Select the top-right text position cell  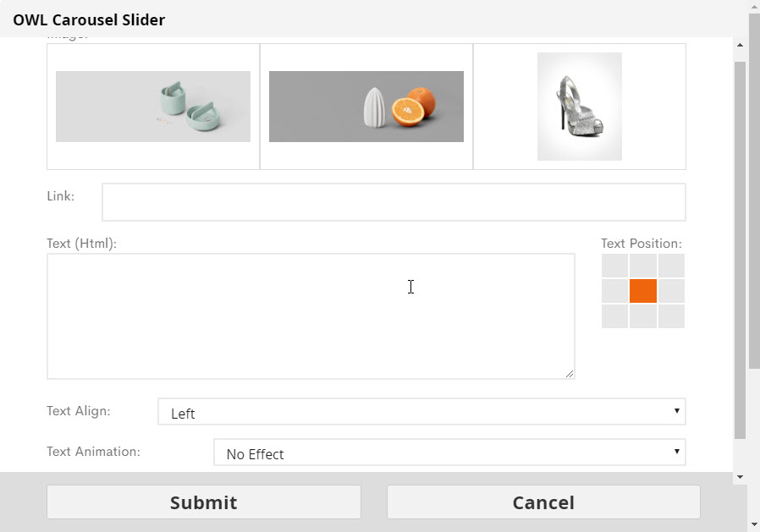671,266
